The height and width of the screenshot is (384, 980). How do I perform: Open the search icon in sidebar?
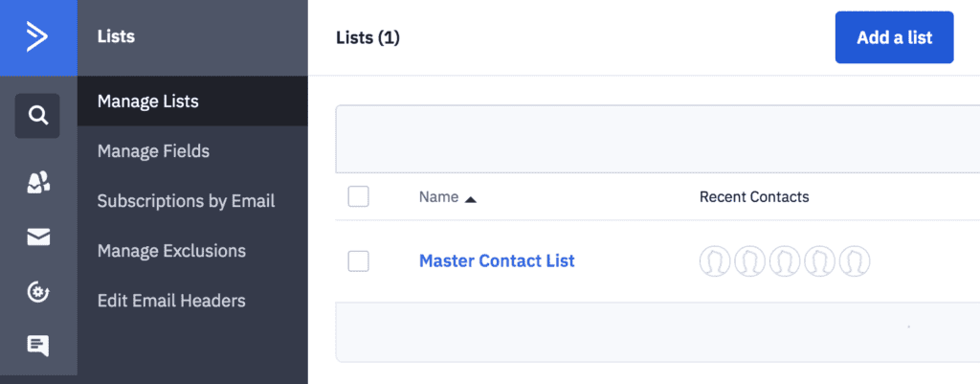[x=37, y=116]
